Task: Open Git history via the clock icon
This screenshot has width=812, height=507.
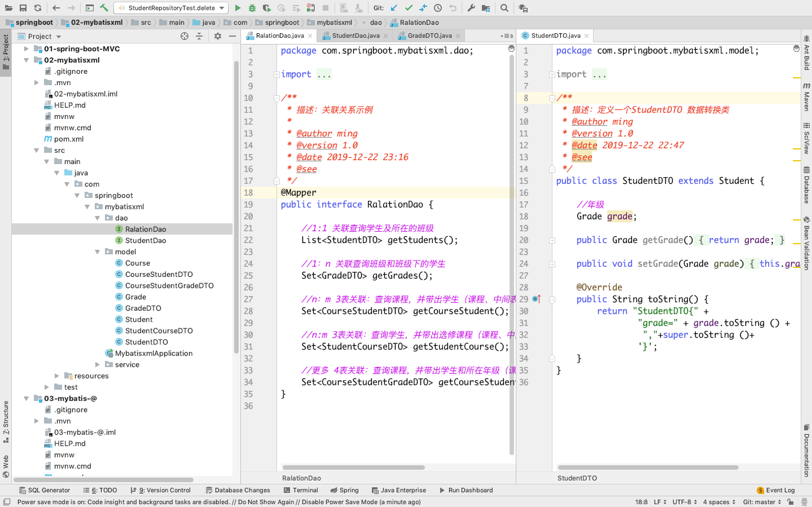Action: (438, 8)
